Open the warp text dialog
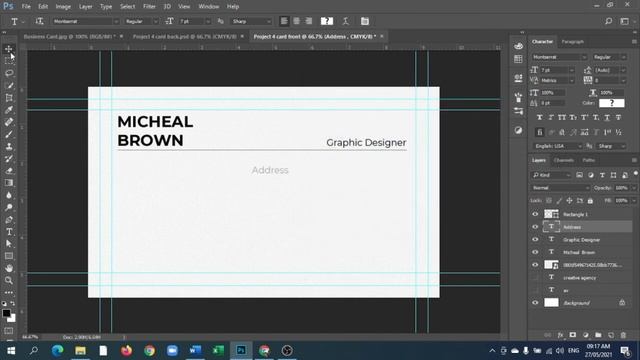 click(x=345, y=21)
